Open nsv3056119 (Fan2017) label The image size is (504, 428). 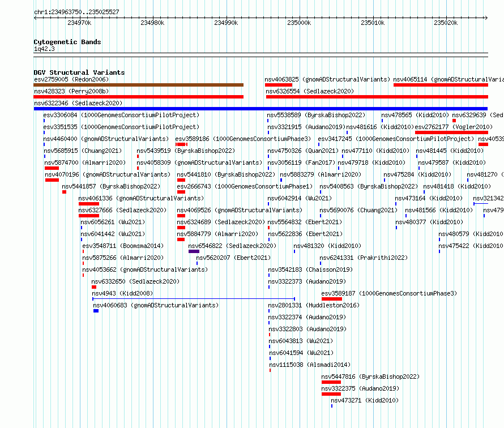coord(301,162)
